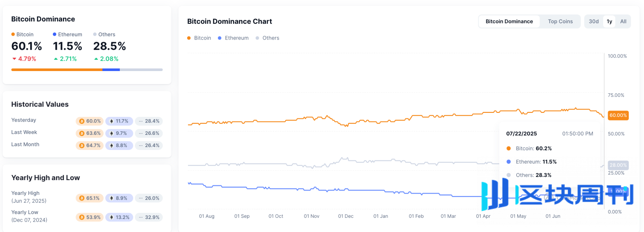Viewport: 644px width, 232px height.
Task: Click Last Month Bitcoin 64.7% badge
Action: coord(90,146)
